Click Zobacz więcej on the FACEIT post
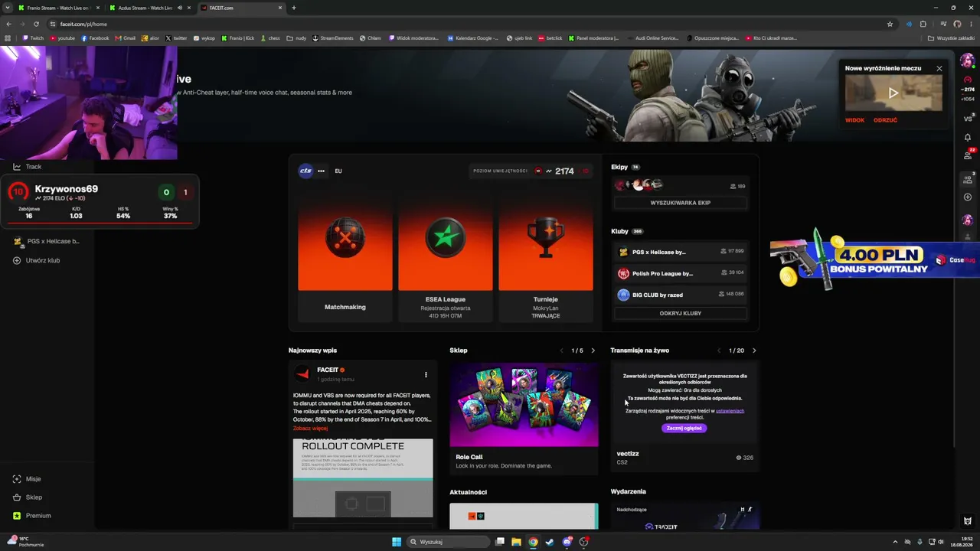Screen dimensions: 980x551 [x=310, y=429]
